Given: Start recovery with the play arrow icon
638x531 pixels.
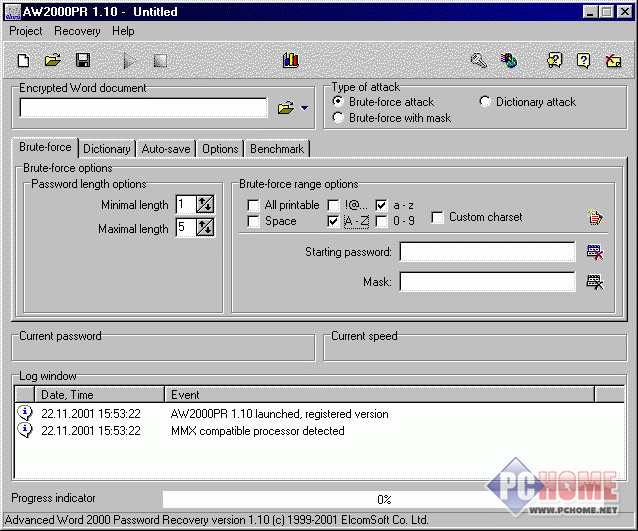Looking at the screenshot, I should tap(129, 61).
